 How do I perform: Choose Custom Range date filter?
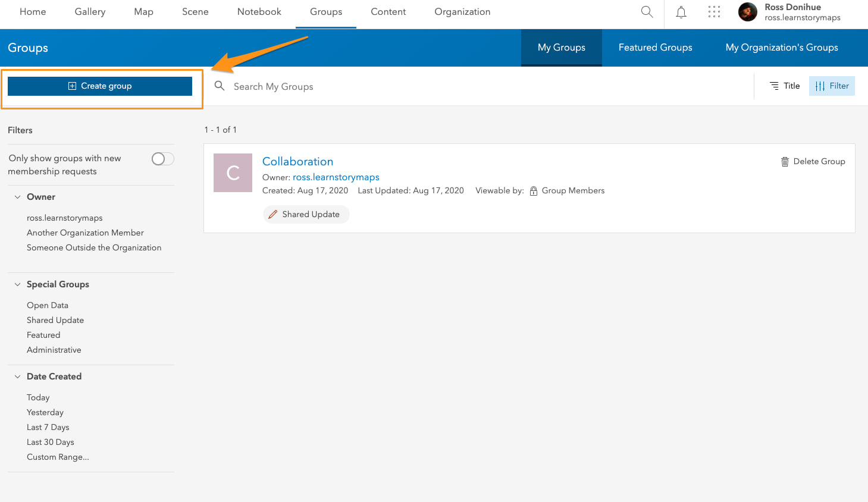click(x=58, y=457)
